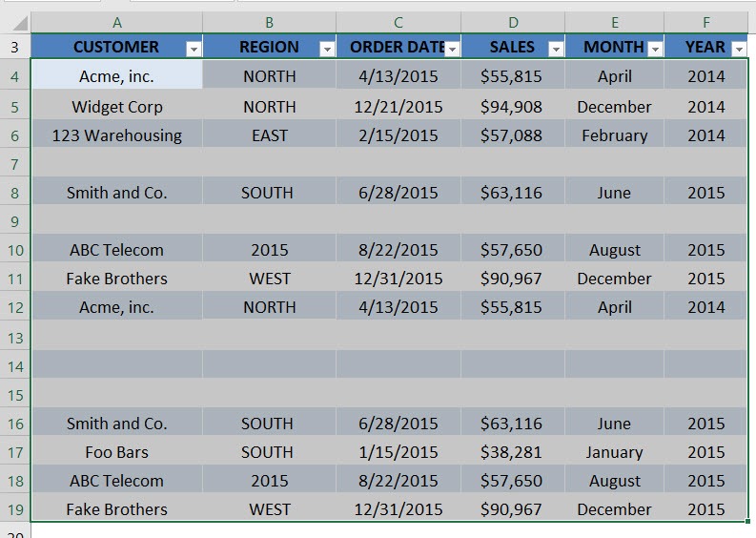Select the $94,908 sales cell
Image resolution: width=756 pixels, height=538 pixels.
point(513,107)
